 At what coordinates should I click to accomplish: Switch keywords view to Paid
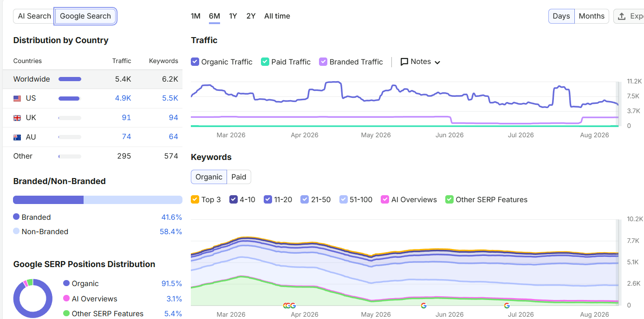click(239, 177)
